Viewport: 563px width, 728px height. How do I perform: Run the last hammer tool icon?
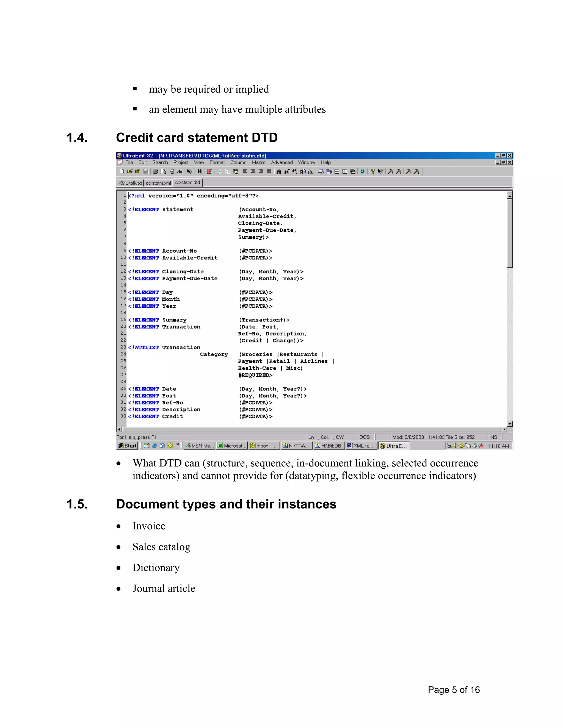click(416, 171)
